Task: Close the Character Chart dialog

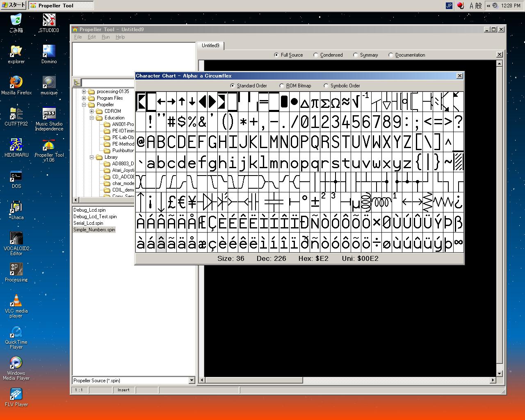Action: [460, 75]
